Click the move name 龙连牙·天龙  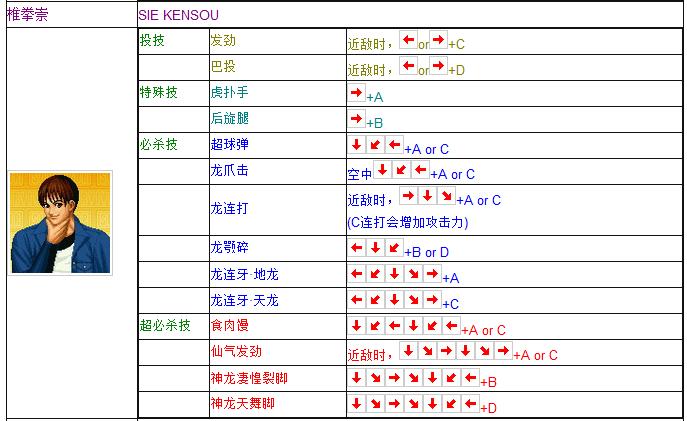(x=244, y=301)
